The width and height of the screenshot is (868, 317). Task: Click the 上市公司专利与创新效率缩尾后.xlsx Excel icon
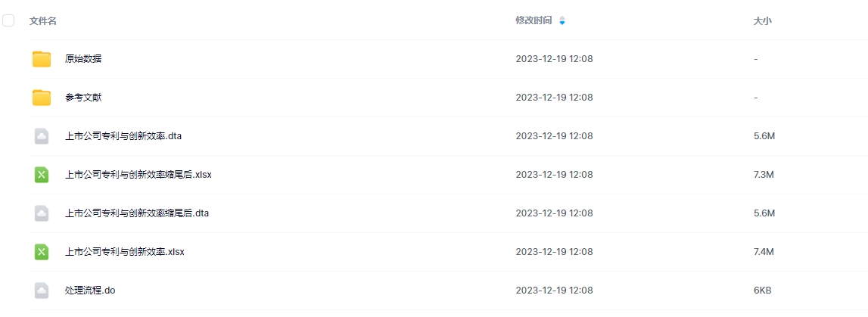click(x=42, y=175)
